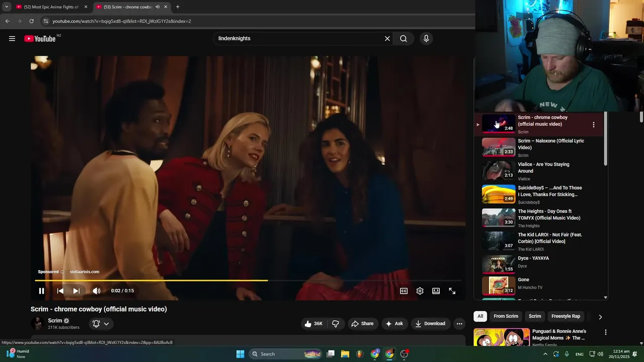The height and width of the screenshot is (362, 644).
Task: Click the taskbar Search box
Action: click(286, 354)
